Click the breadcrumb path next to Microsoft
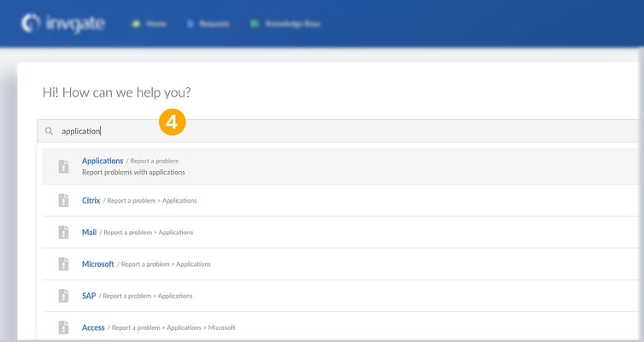The width and height of the screenshot is (644, 342). [x=164, y=264]
